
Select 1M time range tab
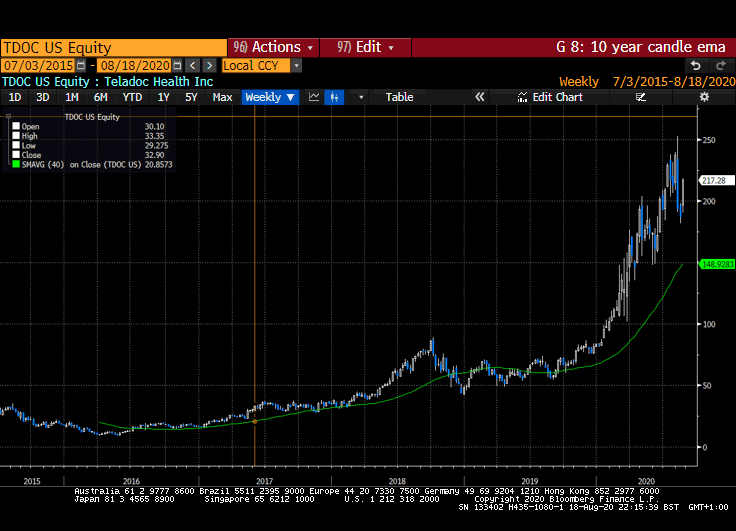[x=71, y=97]
